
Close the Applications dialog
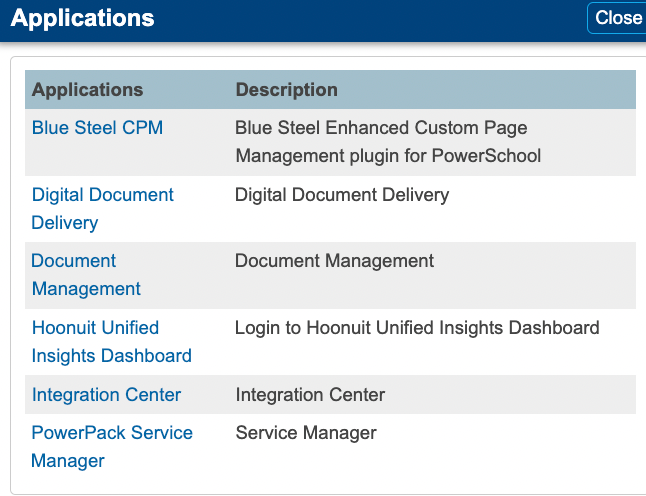[618, 18]
